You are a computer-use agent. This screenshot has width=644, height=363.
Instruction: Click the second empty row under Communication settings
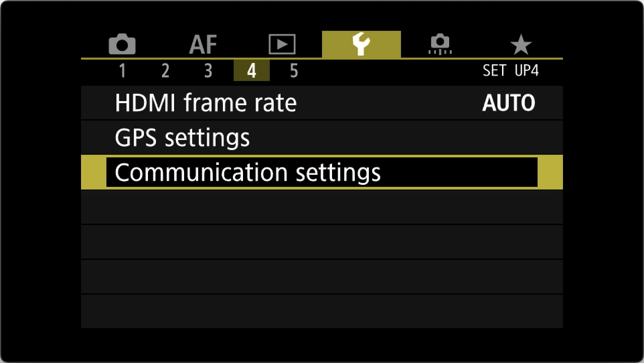[322, 242]
